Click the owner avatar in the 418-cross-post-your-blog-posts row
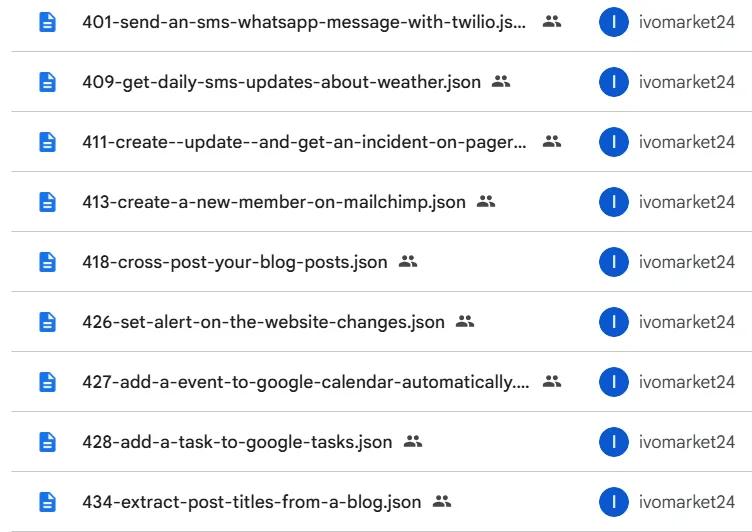Image resolution: width=752 pixels, height=532 pixels. tap(613, 262)
